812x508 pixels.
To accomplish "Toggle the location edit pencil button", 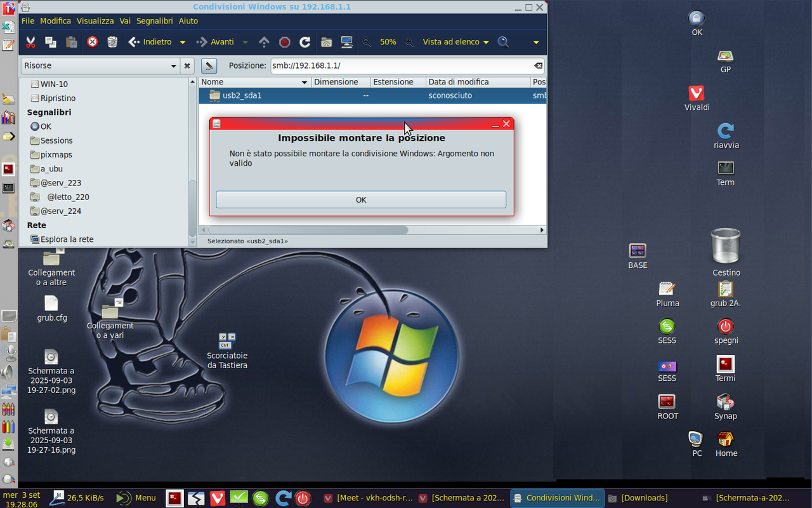I will [209, 65].
